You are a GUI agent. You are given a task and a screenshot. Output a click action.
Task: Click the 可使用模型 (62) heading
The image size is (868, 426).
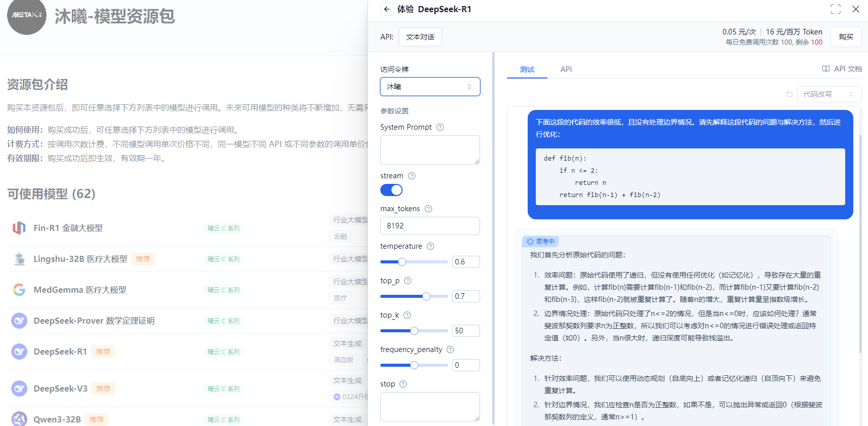pyautogui.click(x=51, y=193)
